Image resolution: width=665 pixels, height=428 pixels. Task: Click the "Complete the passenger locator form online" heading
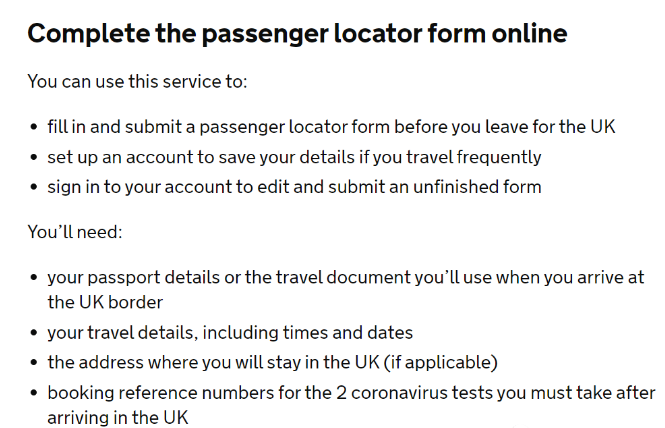pyautogui.click(x=297, y=34)
